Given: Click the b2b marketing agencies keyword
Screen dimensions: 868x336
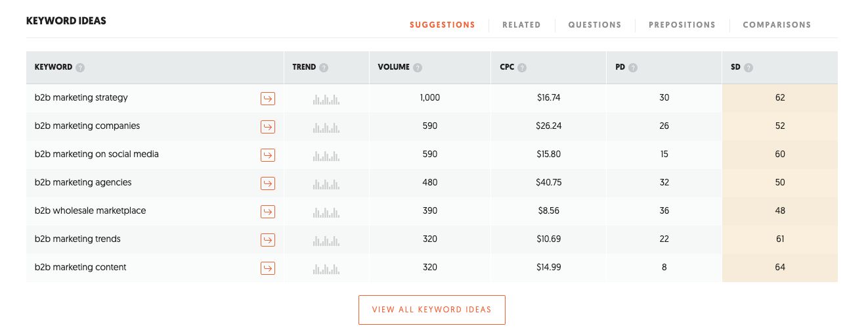Looking at the screenshot, I should (83, 182).
